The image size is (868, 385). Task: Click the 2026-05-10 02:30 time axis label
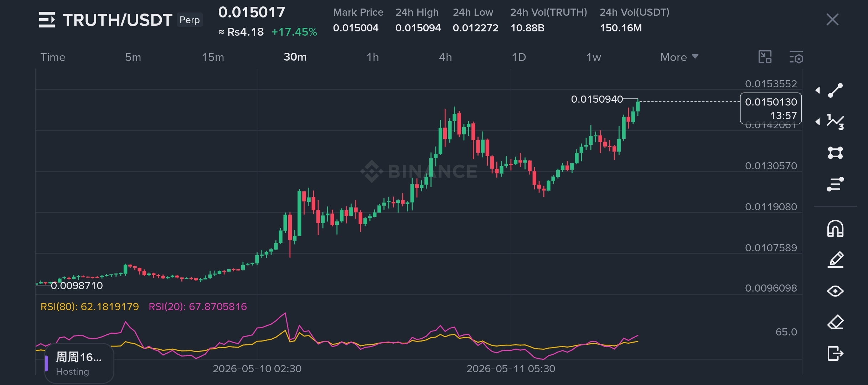pyautogui.click(x=257, y=369)
